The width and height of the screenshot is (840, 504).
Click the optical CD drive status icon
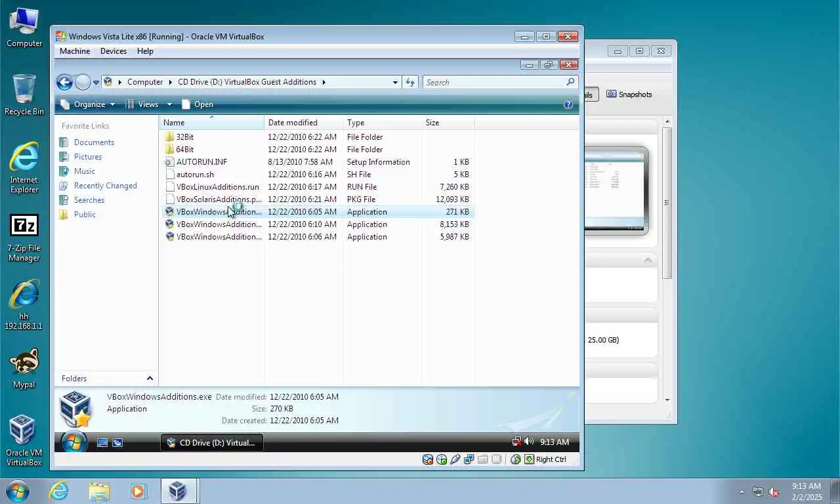pyautogui.click(x=442, y=459)
